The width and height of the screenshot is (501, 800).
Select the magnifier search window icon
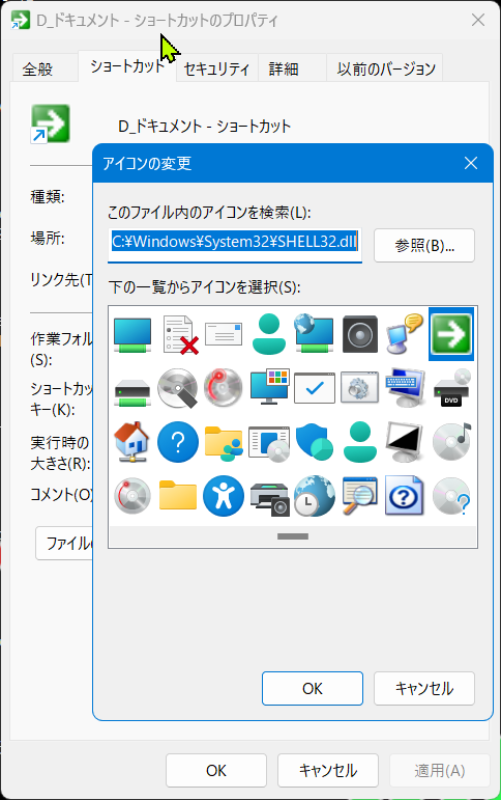(x=360, y=495)
